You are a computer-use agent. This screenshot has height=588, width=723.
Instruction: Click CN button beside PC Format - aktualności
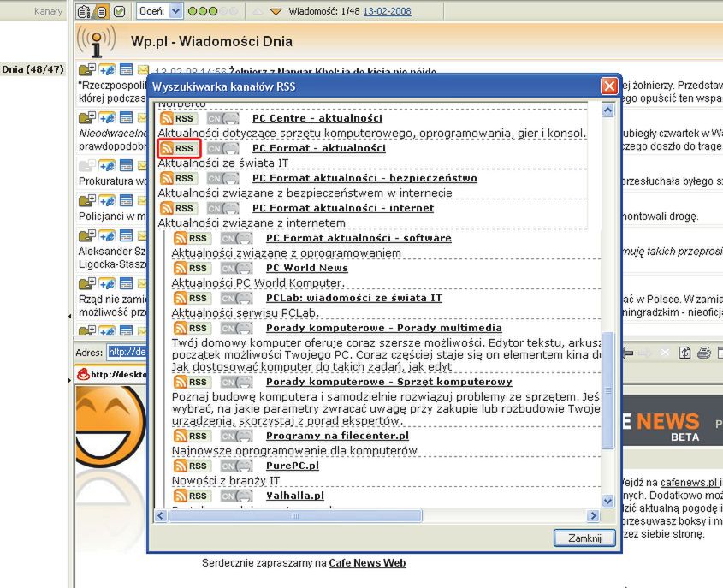point(222,149)
